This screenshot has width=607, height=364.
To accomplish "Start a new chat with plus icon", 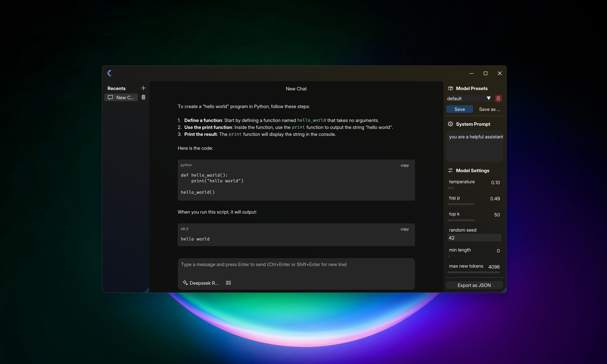I will pyautogui.click(x=143, y=88).
